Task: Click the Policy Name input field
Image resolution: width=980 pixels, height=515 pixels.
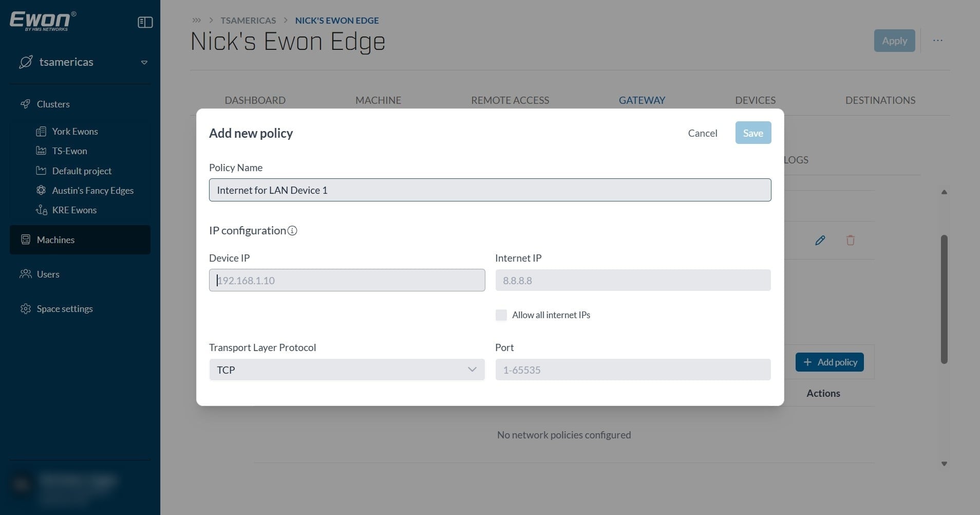Action: click(x=490, y=190)
